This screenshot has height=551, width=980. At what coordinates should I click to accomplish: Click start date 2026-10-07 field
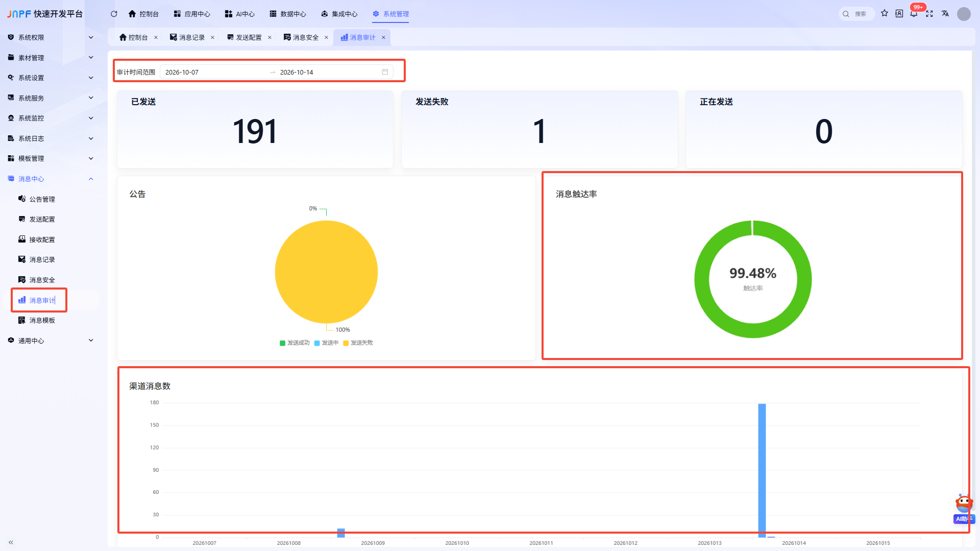(x=214, y=72)
